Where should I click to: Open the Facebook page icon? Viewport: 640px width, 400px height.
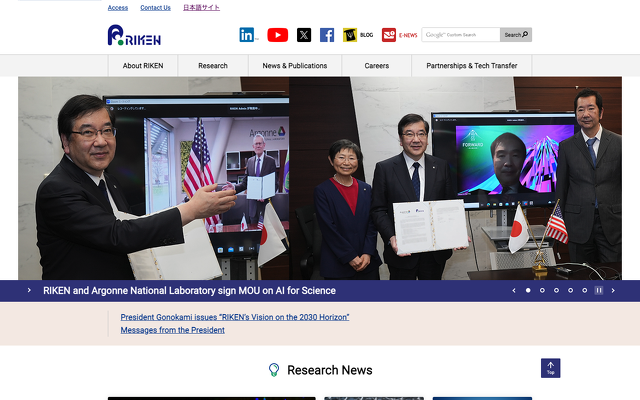tap(327, 35)
